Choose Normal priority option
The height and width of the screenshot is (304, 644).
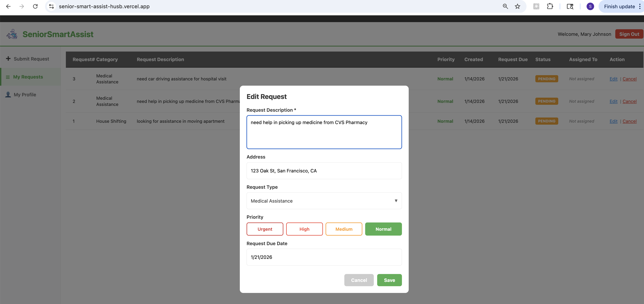[x=383, y=229]
